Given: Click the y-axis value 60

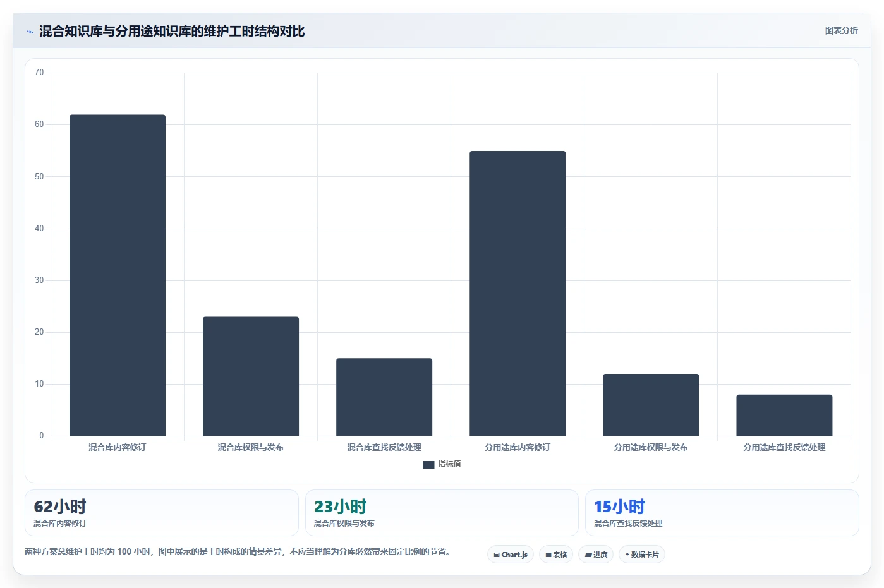Looking at the screenshot, I should [39, 124].
